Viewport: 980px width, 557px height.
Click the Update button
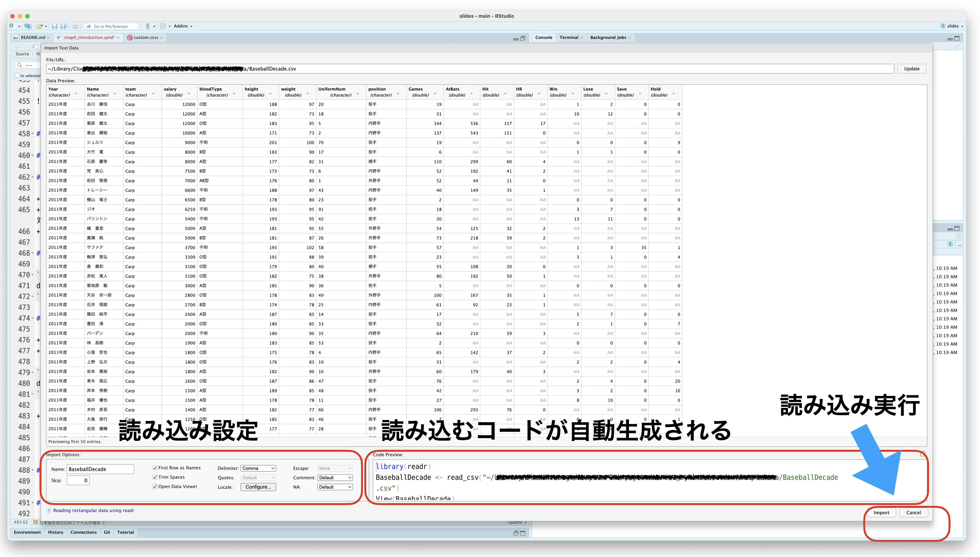(x=911, y=69)
